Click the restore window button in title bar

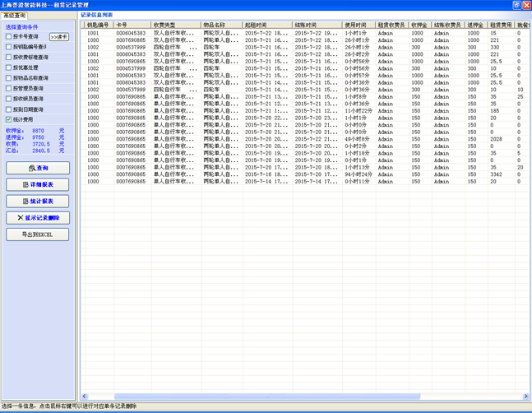pos(516,5)
